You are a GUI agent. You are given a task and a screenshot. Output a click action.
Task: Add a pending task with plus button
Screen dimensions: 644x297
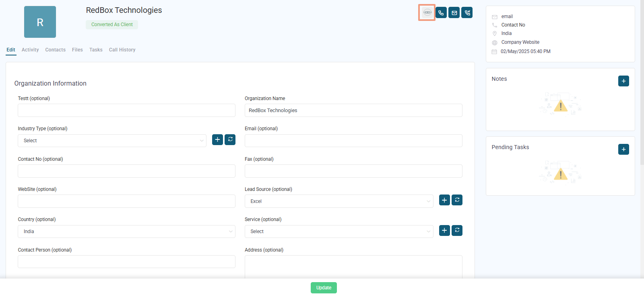623,149
